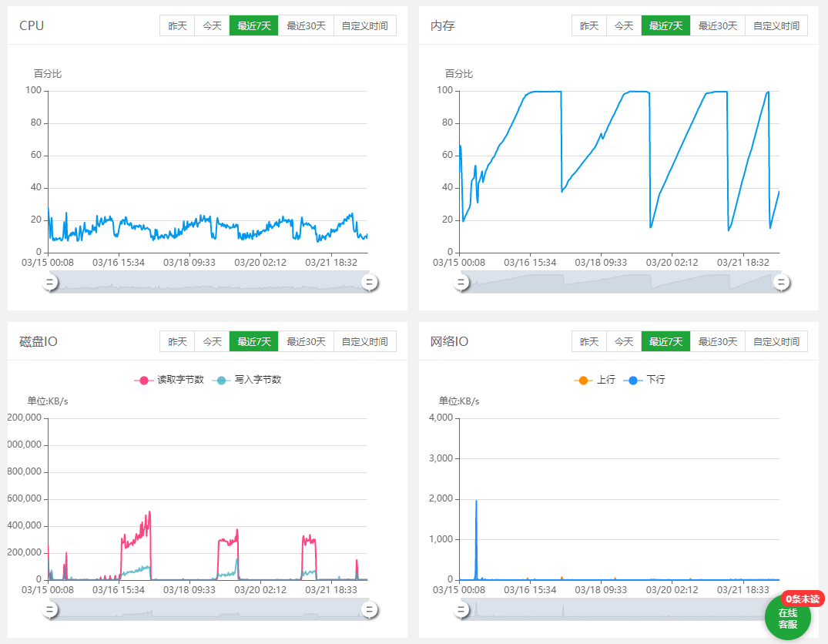Open 在线客服 chat button
Image resolution: width=828 pixels, height=644 pixels.
click(788, 619)
